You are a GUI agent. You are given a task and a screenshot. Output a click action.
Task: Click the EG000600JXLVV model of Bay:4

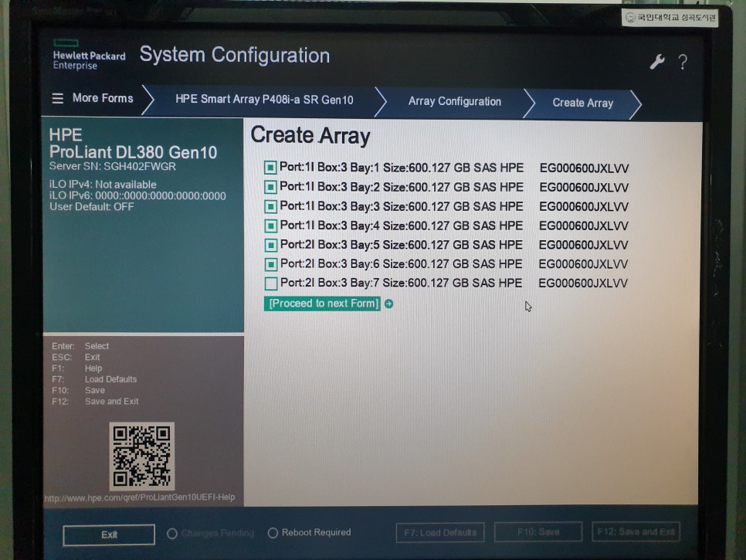(x=584, y=226)
